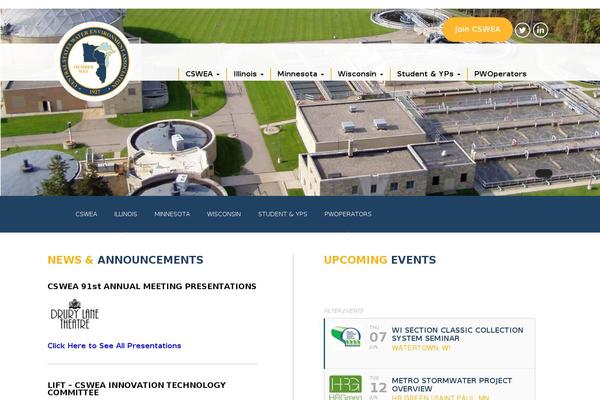Open Click Here to See All Presentations link
The image size is (600, 400).
[114, 346]
